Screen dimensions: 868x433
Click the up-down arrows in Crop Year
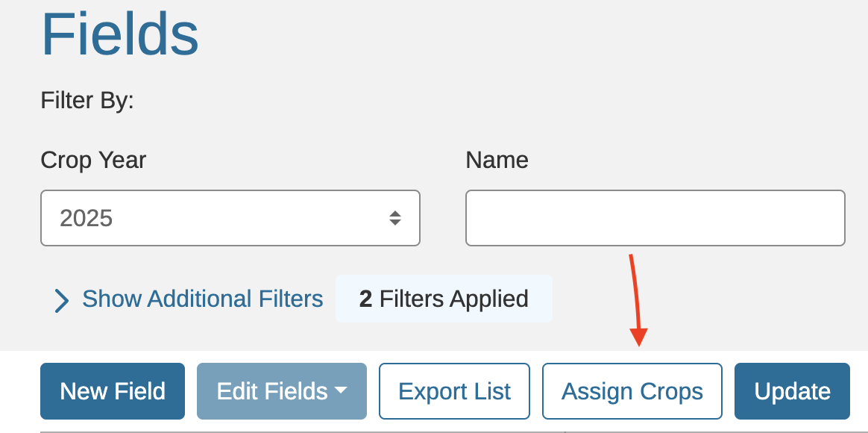point(395,218)
